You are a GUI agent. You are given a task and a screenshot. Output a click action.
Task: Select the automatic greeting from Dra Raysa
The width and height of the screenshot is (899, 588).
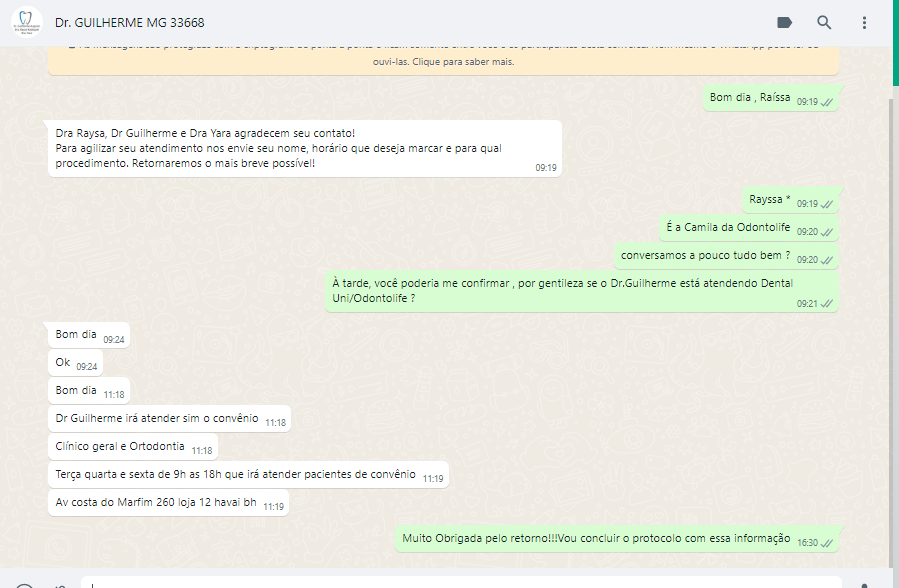304,148
